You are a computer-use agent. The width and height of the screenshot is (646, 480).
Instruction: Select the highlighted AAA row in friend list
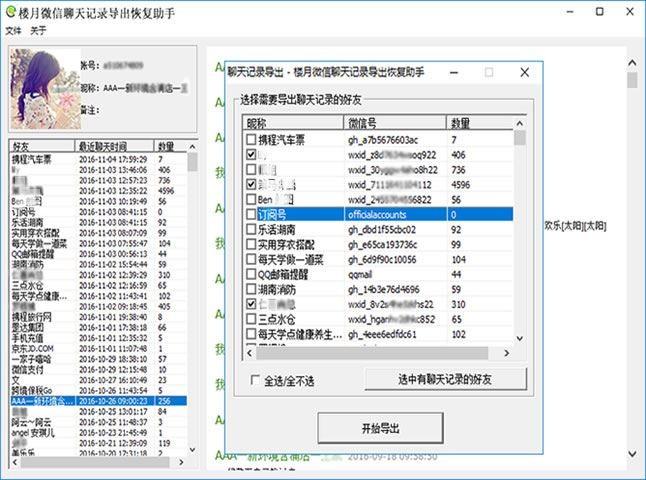[98, 401]
